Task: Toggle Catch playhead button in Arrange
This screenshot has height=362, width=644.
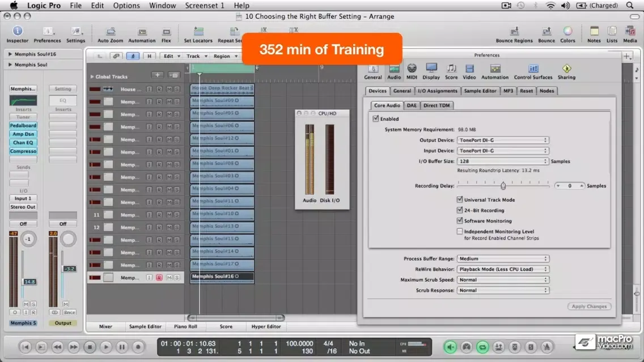Action: 133,56
